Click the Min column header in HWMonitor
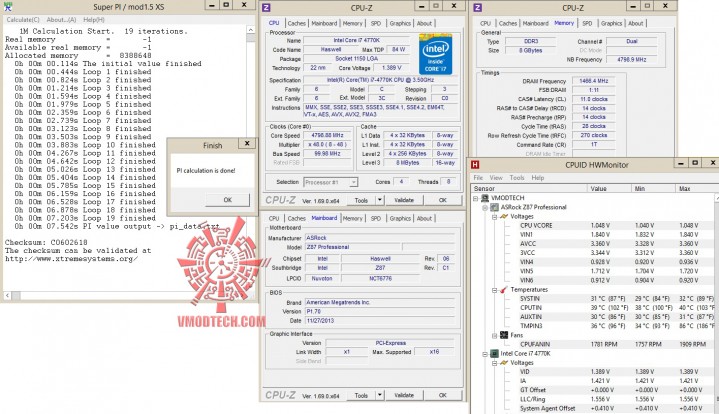 click(653, 188)
